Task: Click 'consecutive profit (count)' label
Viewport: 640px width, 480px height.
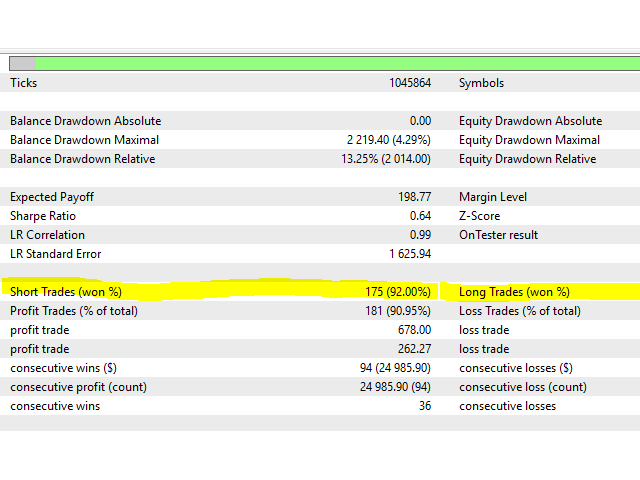Action: click(78, 387)
